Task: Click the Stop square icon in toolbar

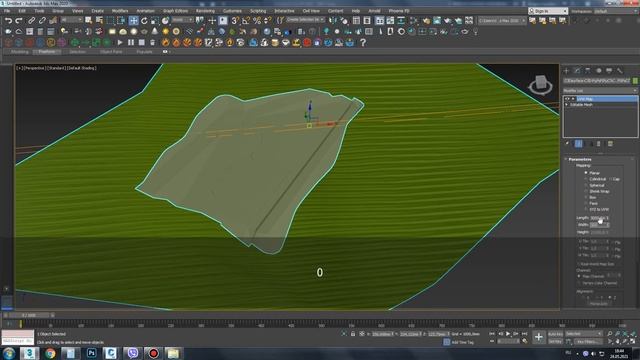Action: point(142,42)
